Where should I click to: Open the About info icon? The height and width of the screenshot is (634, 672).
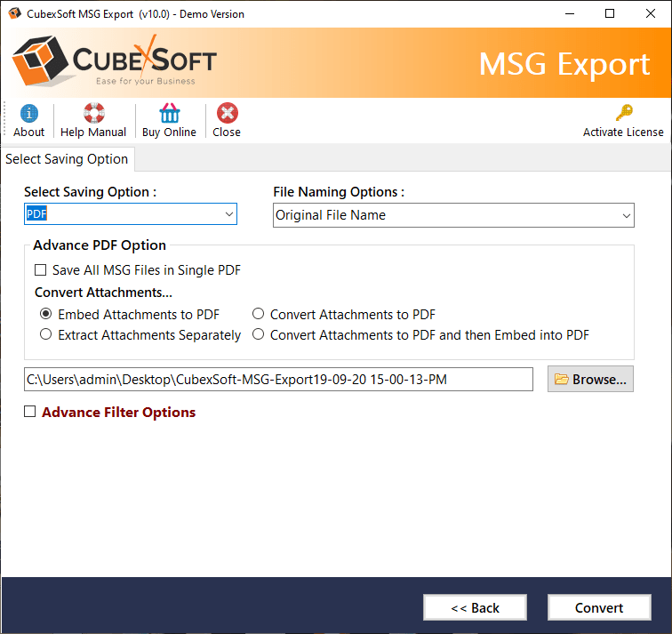28,114
